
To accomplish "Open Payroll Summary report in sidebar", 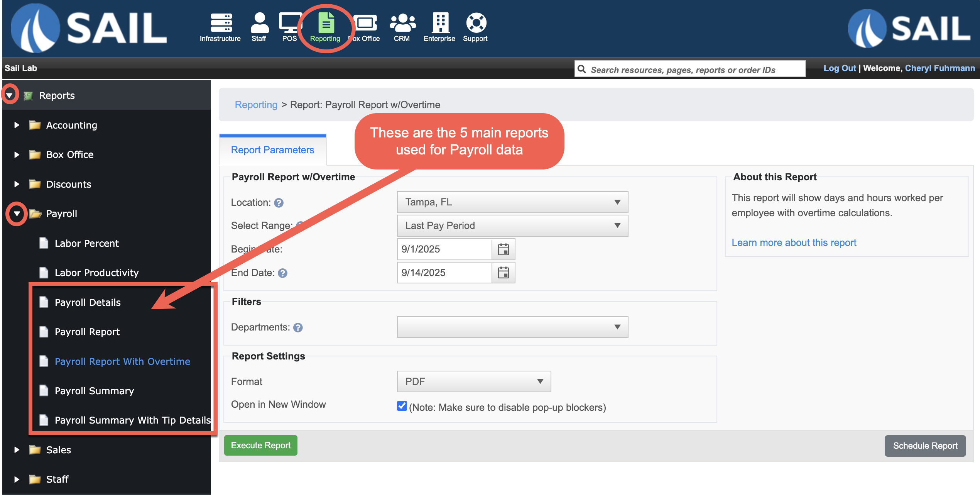I will click(x=94, y=391).
